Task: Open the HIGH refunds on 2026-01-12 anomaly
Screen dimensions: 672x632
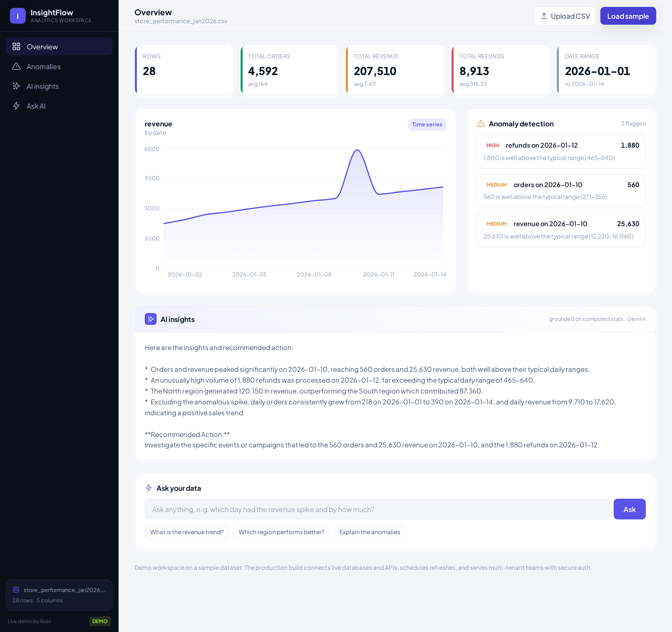Action: click(x=561, y=151)
